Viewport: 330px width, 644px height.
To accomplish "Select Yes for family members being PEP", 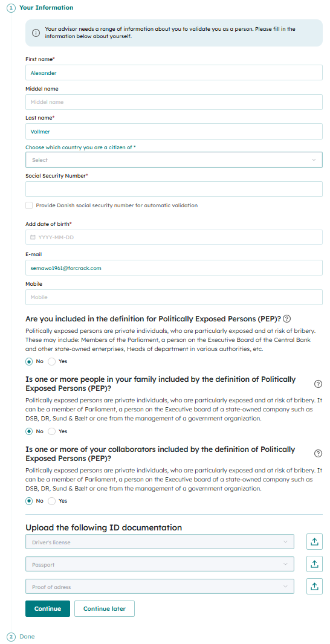I will click(x=52, y=432).
